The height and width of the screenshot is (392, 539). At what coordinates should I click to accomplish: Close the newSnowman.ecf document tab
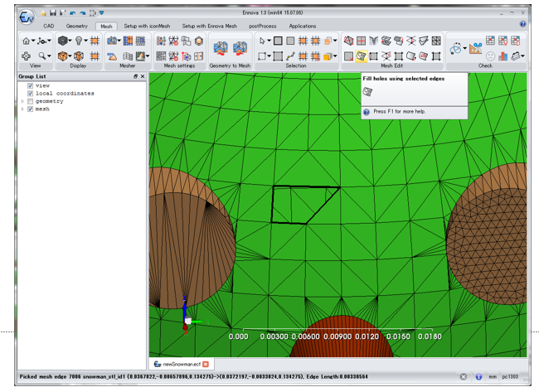click(x=206, y=364)
